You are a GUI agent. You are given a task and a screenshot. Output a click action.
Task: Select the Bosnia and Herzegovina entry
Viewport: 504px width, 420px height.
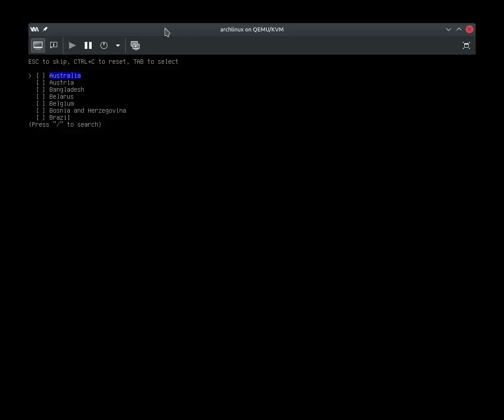[87, 110]
